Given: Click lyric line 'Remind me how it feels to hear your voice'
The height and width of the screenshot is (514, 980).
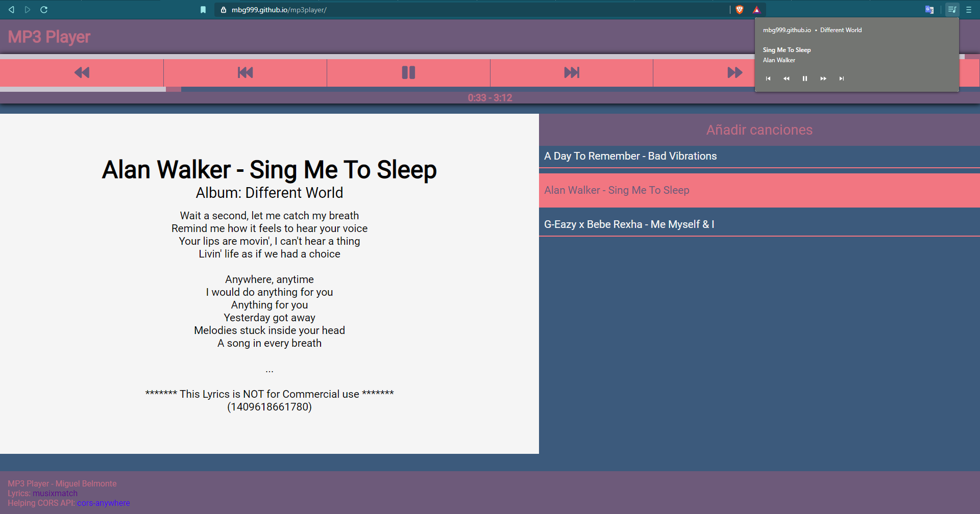Looking at the screenshot, I should [269, 228].
